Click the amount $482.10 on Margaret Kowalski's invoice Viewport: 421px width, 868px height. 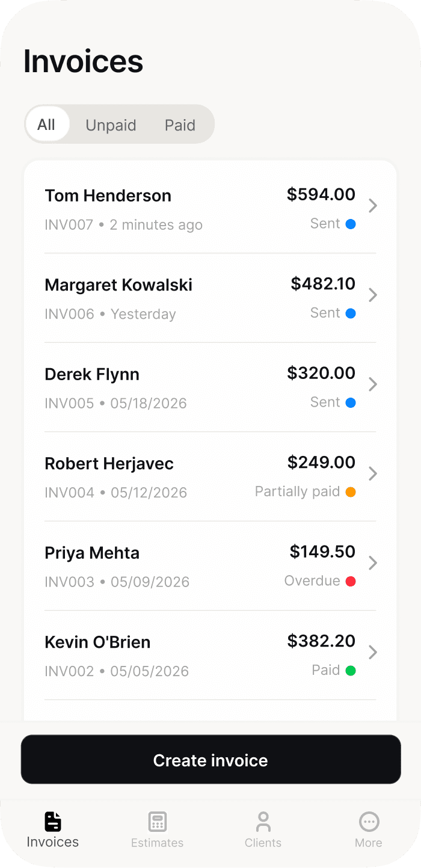click(323, 283)
